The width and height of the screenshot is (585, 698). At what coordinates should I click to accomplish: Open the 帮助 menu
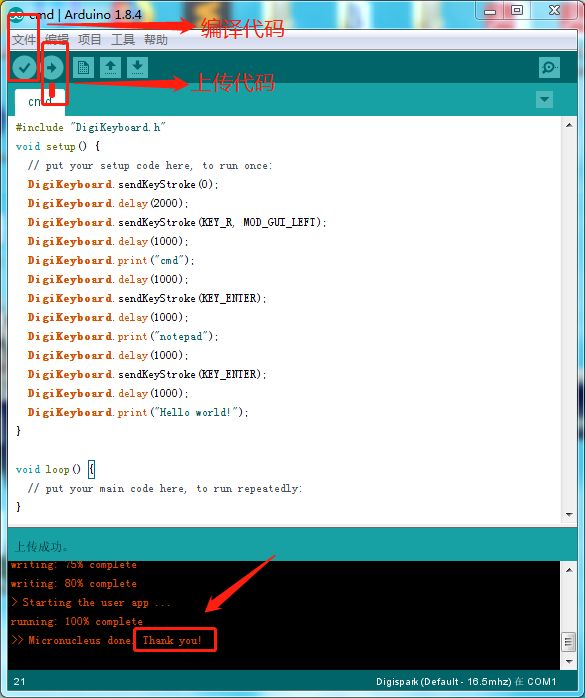(x=156, y=40)
